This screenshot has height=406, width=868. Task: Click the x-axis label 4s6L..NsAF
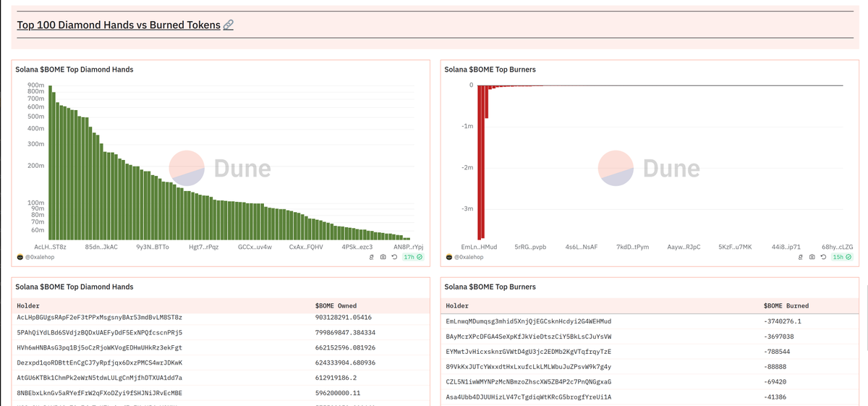[x=582, y=247]
